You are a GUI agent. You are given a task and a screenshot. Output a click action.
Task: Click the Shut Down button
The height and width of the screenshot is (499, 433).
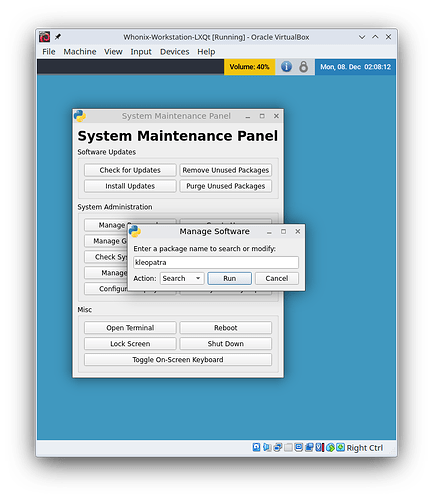[226, 344]
